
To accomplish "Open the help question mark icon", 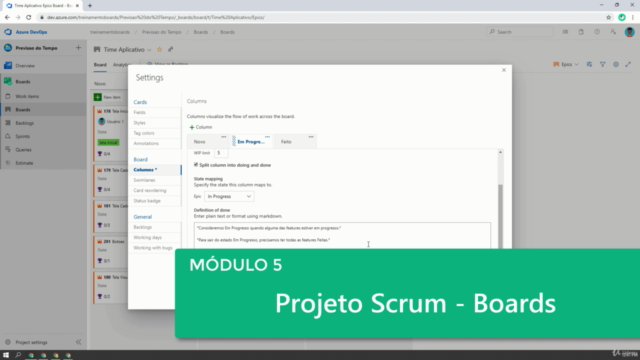I will point(597,32).
